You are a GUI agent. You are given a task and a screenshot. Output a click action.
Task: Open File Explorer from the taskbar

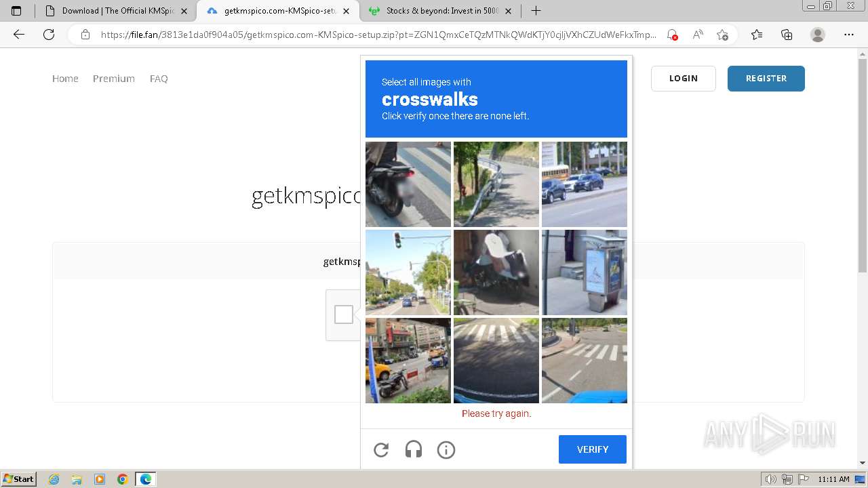coord(77,479)
